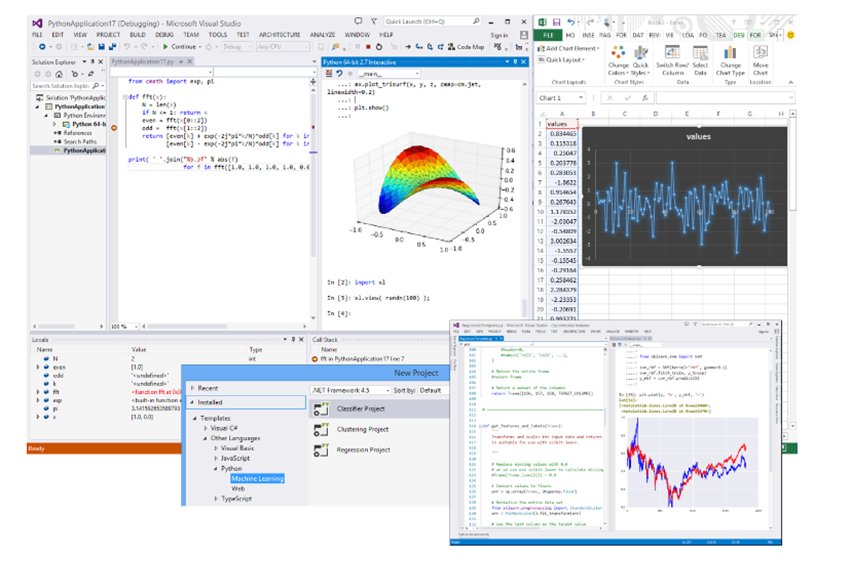Viewport: 851px width, 561px height.
Task: Click Move Chart in Excel ribbon
Action: (x=760, y=61)
